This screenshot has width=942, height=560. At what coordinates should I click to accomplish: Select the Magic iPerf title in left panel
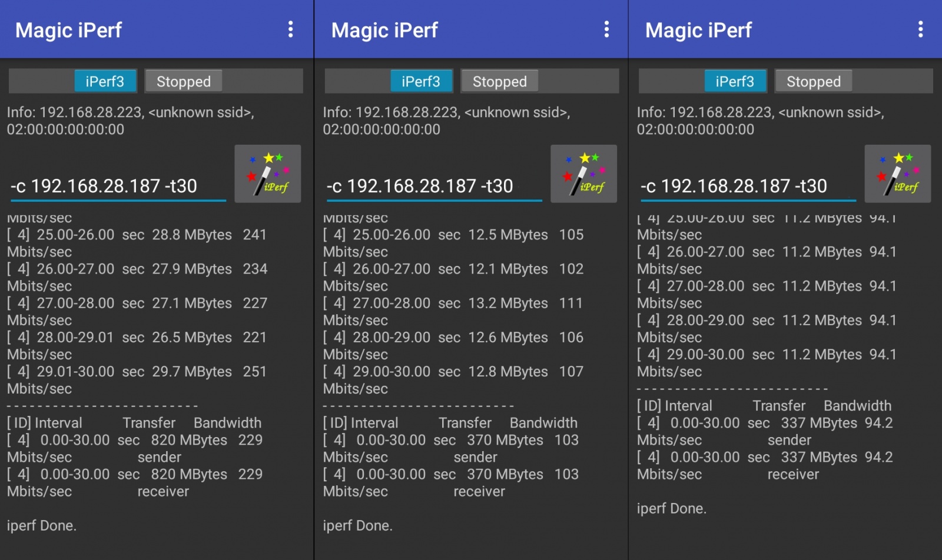pos(68,30)
